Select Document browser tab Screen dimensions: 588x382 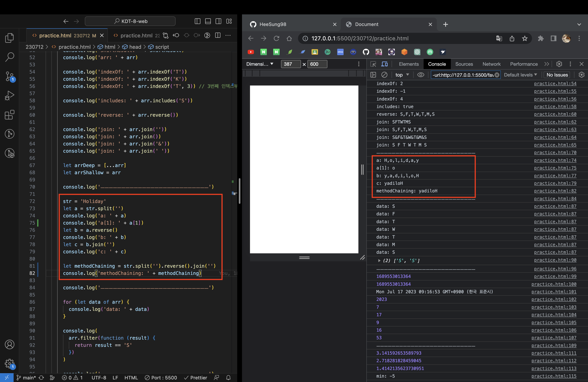[x=388, y=24]
